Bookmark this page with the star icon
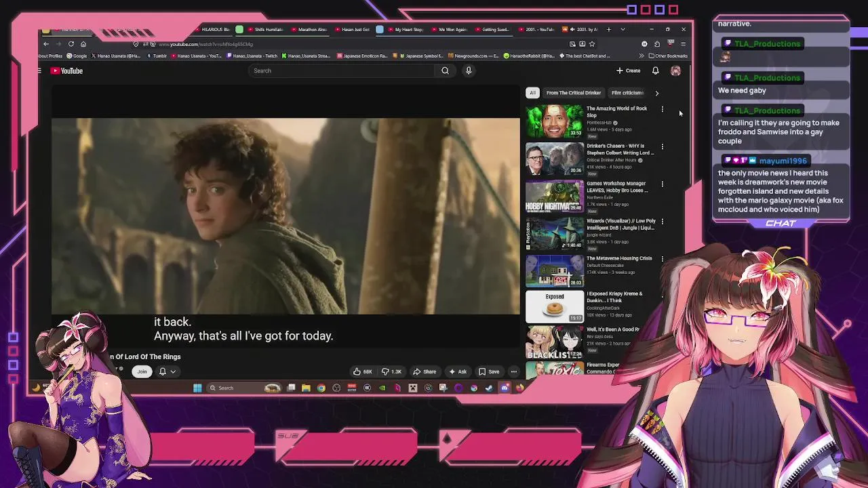Image resolution: width=868 pixels, height=488 pixels. coord(592,44)
